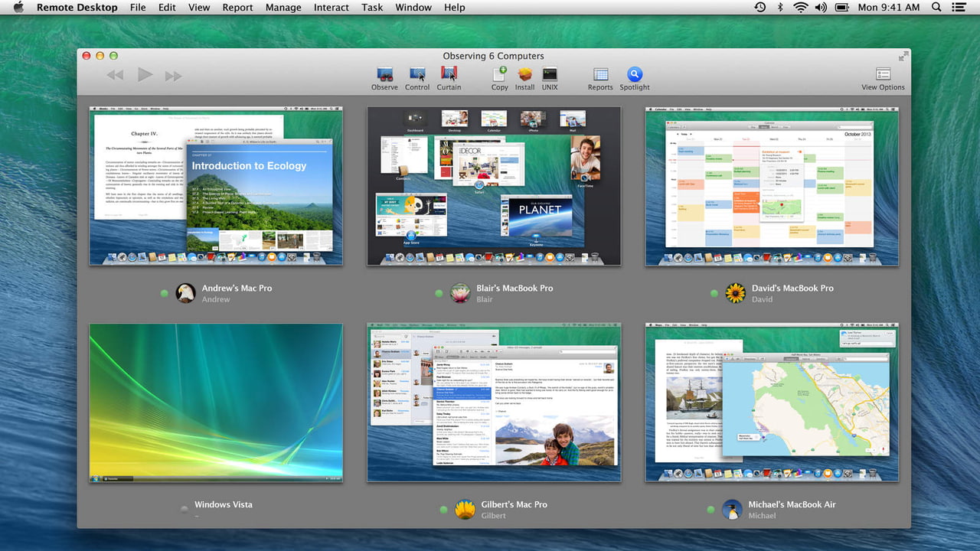Viewport: 980px width, 551px height.
Task: Open the Manage menu
Action: (283, 7)
